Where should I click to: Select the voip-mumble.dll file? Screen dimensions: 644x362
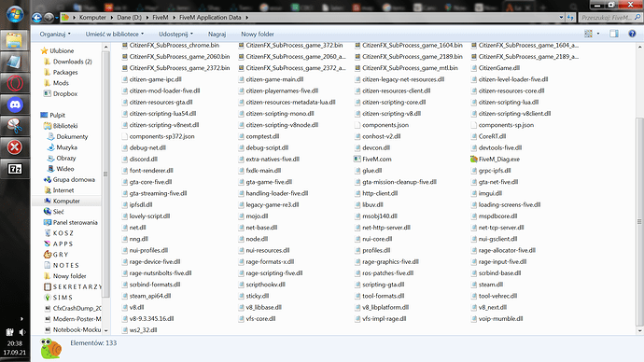500,318
